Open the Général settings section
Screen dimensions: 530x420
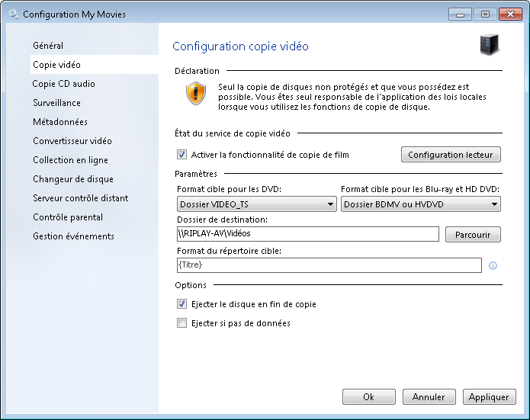[48, 46]
